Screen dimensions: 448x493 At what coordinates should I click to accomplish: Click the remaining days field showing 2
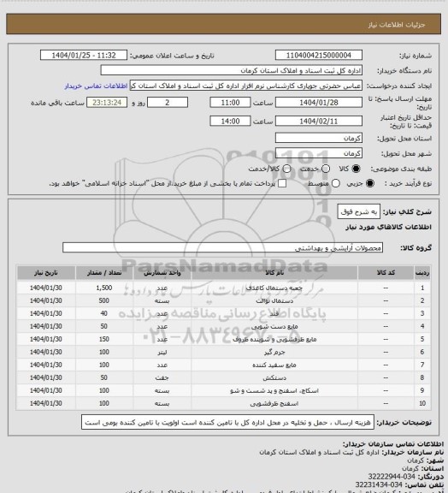[168, 103]
